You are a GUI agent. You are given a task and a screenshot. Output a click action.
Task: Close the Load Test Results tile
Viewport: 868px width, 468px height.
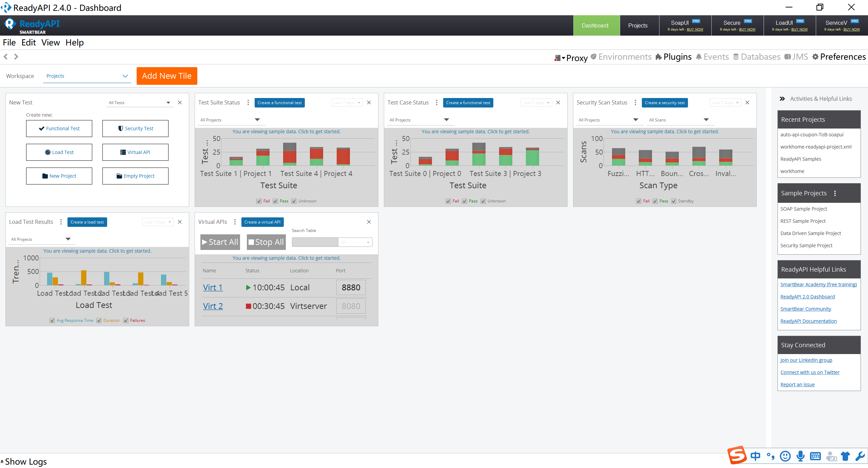pyautogui.click(x=180, y=222)
